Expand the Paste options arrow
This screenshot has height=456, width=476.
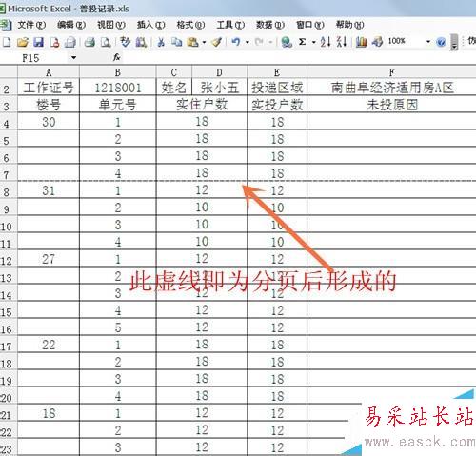(204, 42)
